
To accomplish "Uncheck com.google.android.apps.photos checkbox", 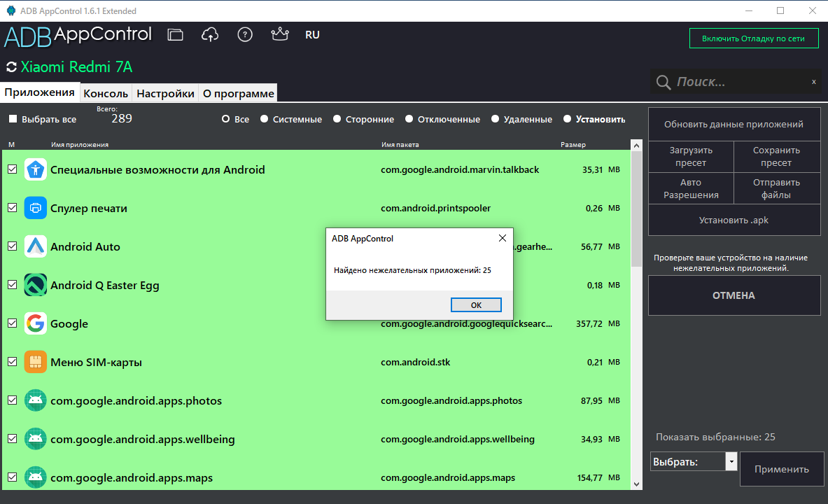I will [x=12, y=400].
